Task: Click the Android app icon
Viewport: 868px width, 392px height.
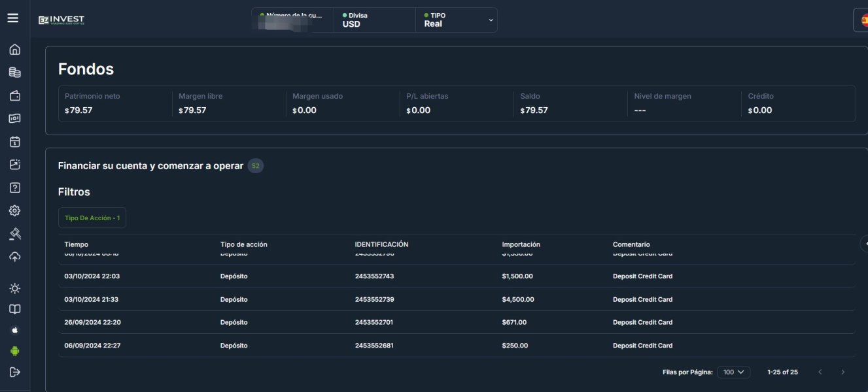Action: [x=14, y=351]
